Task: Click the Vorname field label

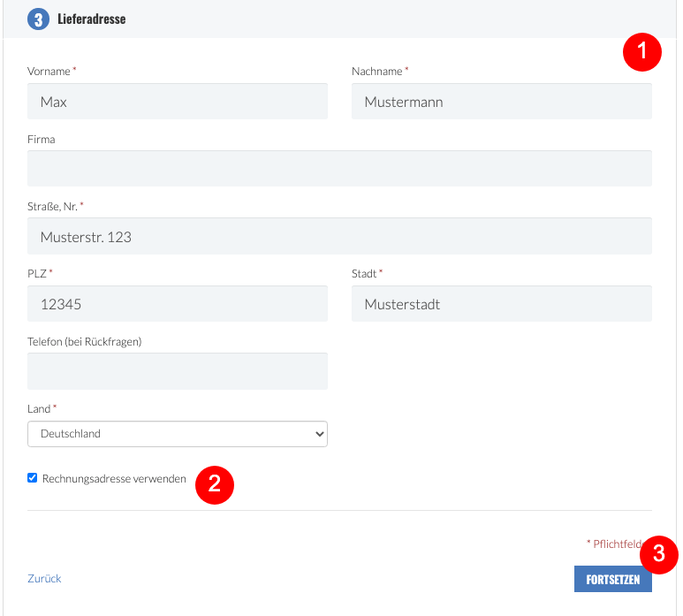Action: [49, 71]
